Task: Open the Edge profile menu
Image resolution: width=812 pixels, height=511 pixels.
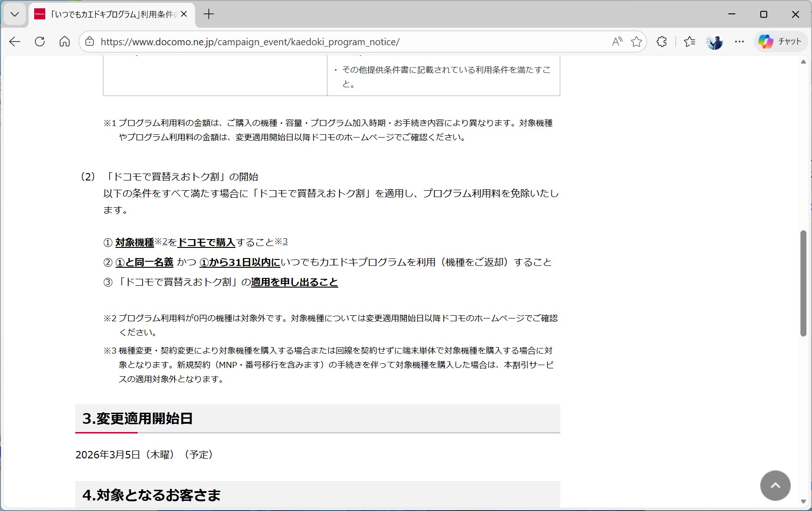Action: click(x=714, y=42)
